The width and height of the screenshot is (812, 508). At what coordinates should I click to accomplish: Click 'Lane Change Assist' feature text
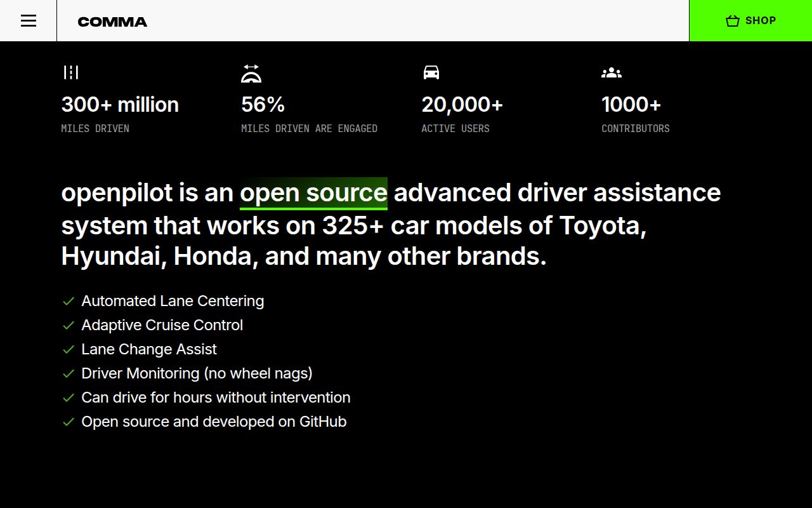[149, 349]
